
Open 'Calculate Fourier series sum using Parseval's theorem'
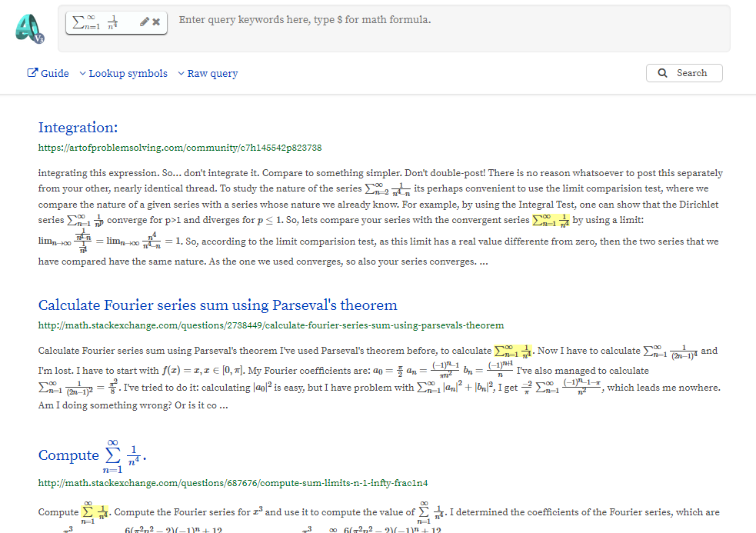click(218, 305)
